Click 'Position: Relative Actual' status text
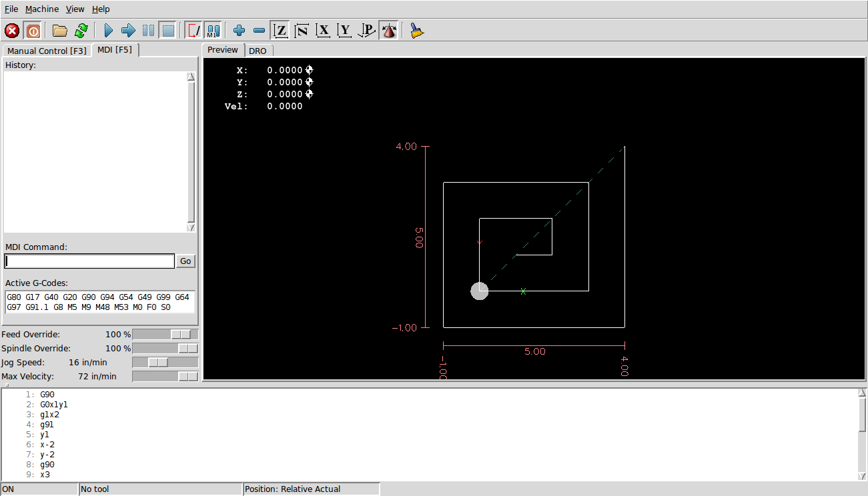The width and height of the screenshot is (868, 496). (312, 489)
